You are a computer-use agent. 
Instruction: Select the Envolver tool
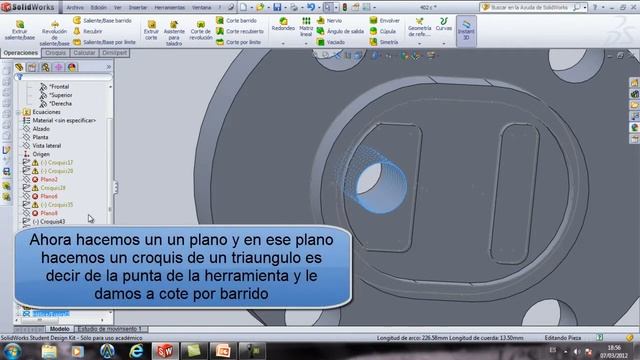[x=384, y=20]
